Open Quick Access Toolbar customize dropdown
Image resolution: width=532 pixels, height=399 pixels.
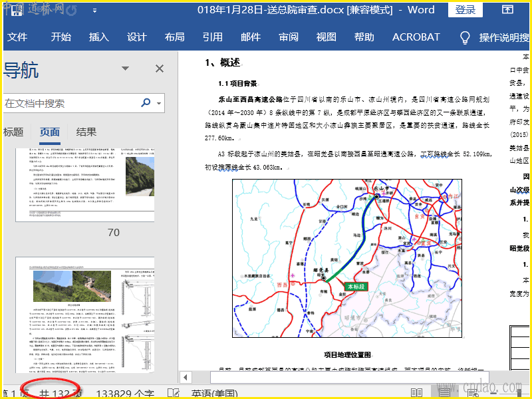[94, 11]
